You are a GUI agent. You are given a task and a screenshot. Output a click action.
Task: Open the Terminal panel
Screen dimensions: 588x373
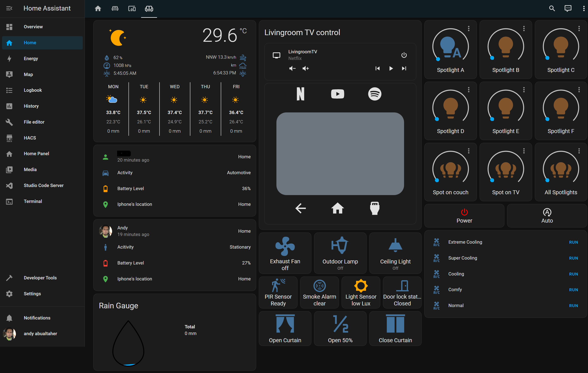click(42, 201)
